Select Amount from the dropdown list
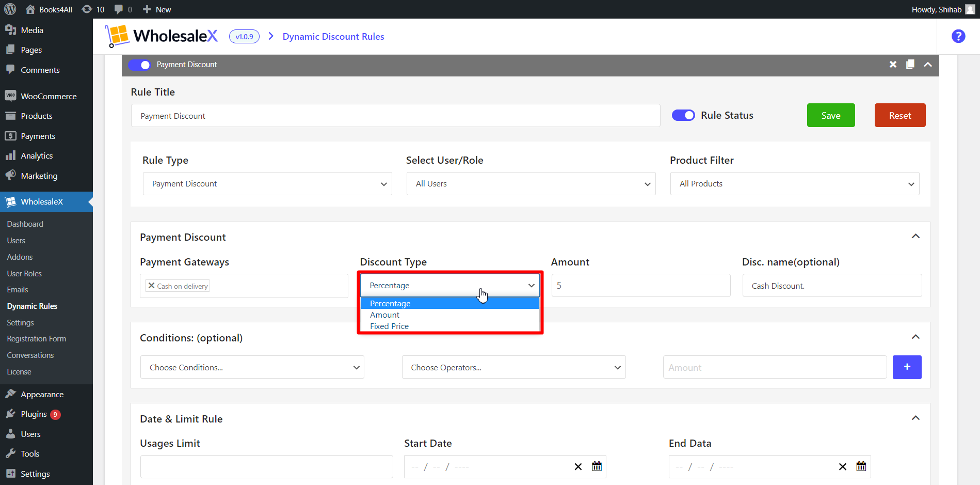Image resolution: width=980 pixels, height=485 pixels. click(x=450, y=315)
